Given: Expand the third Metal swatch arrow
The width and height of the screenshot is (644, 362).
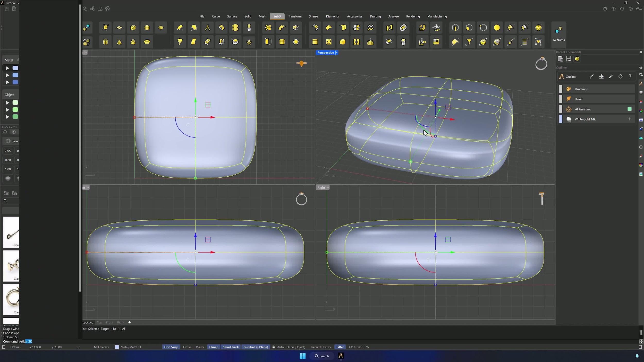Looking at the screenshot, I should pyautogui.click(x=7, y=82).
